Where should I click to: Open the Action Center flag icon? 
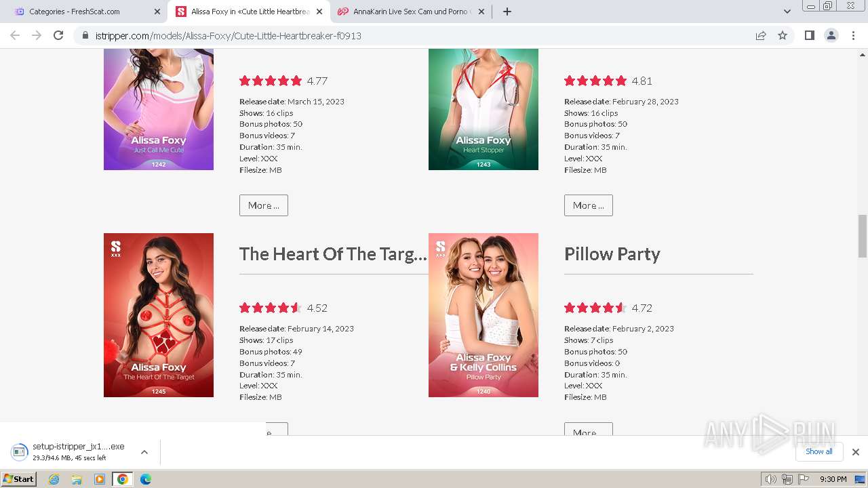(802, 479)
